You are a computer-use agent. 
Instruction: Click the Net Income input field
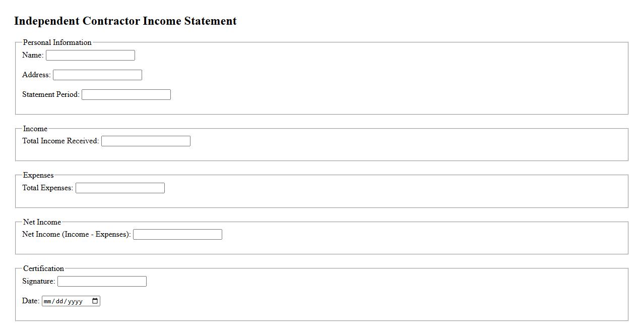[x=177, y=235]
